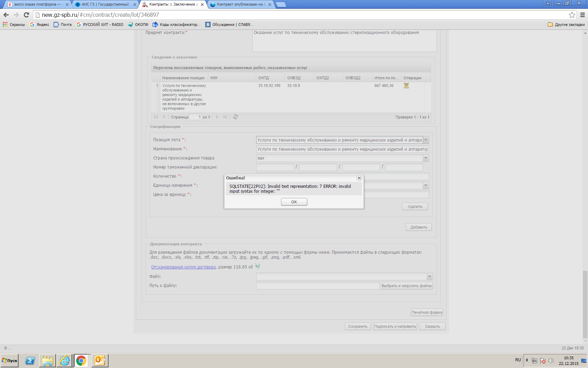Open Internet Explorer from the taskbar

[x=65, y=360]
